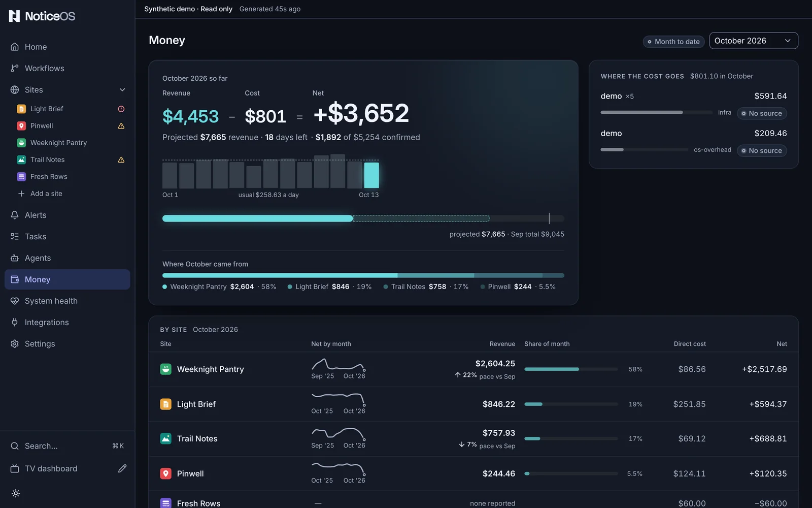Viewport: 812px width, 508px height.
Task: Click the Trail Notes net-by-month sparkline
Action: click(x=339, y=433)
